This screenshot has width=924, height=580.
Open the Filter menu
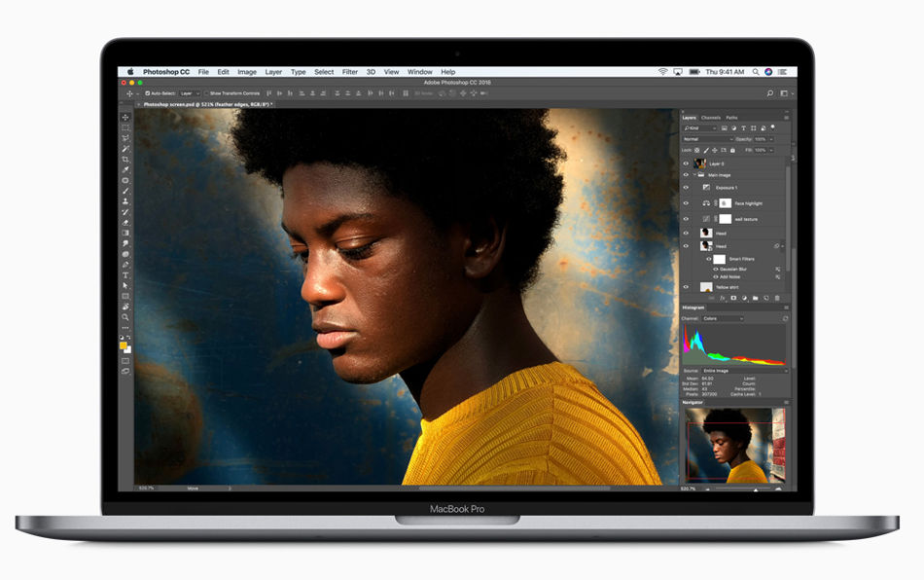(350, 72)
